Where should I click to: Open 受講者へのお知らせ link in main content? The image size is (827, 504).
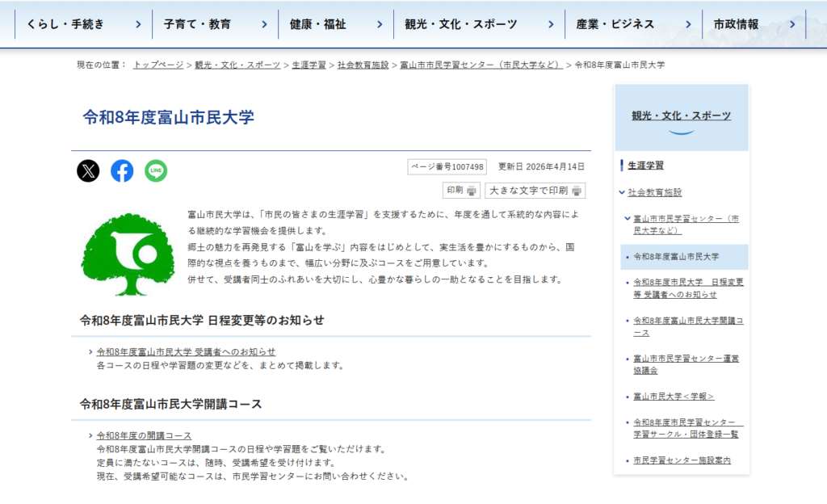[x=186, y=352]
